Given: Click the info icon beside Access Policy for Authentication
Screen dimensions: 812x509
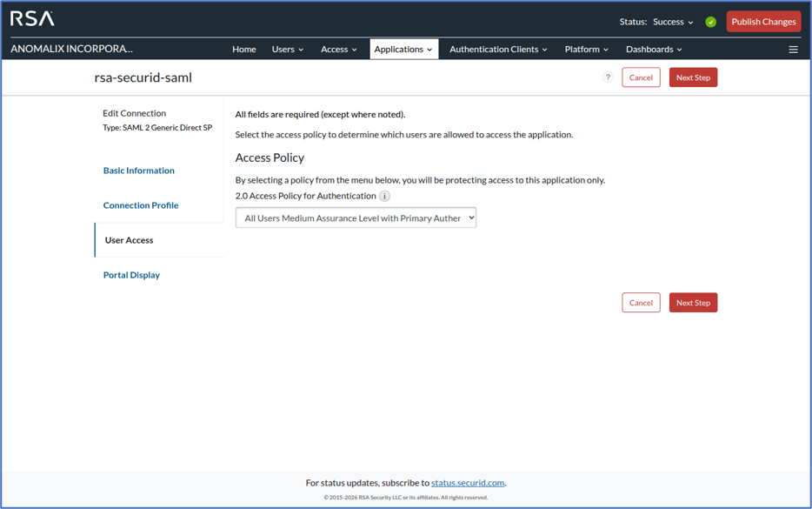Looking at the screenshot, I should 384,196.
